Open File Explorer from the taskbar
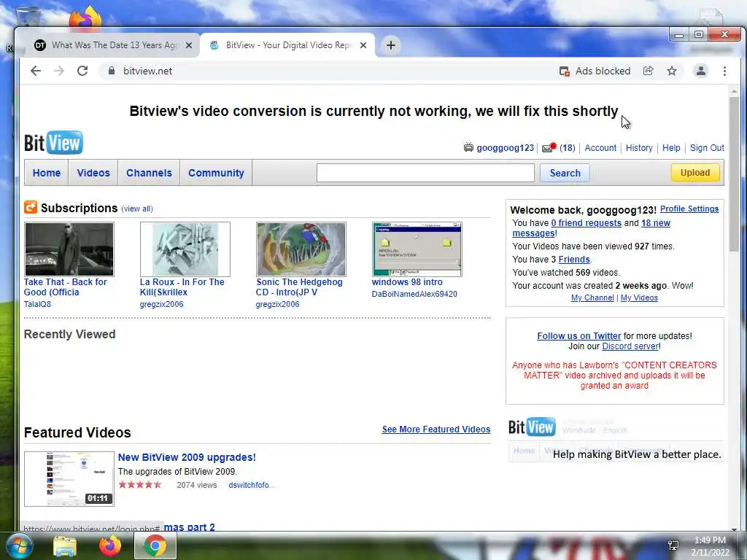The image size is (747, 560). pos(65,546)
